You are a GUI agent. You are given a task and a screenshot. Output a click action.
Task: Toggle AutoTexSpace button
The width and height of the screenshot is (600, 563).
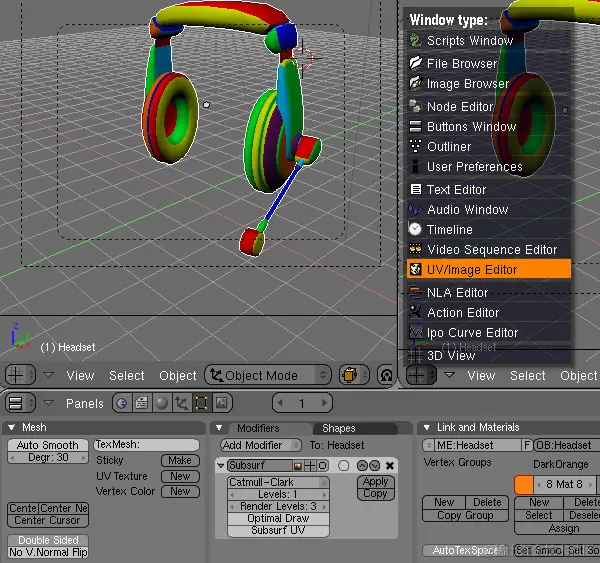(466, 550)
